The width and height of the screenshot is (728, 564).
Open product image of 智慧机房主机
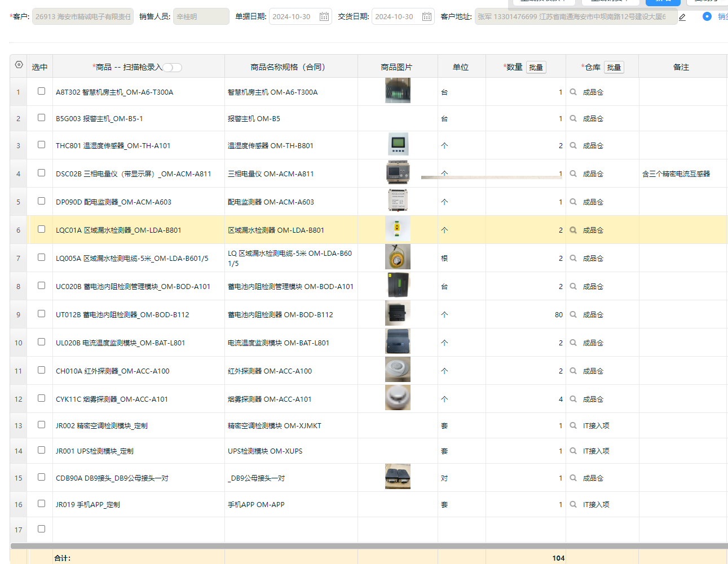pyautogui.click(x=398, y=91)
